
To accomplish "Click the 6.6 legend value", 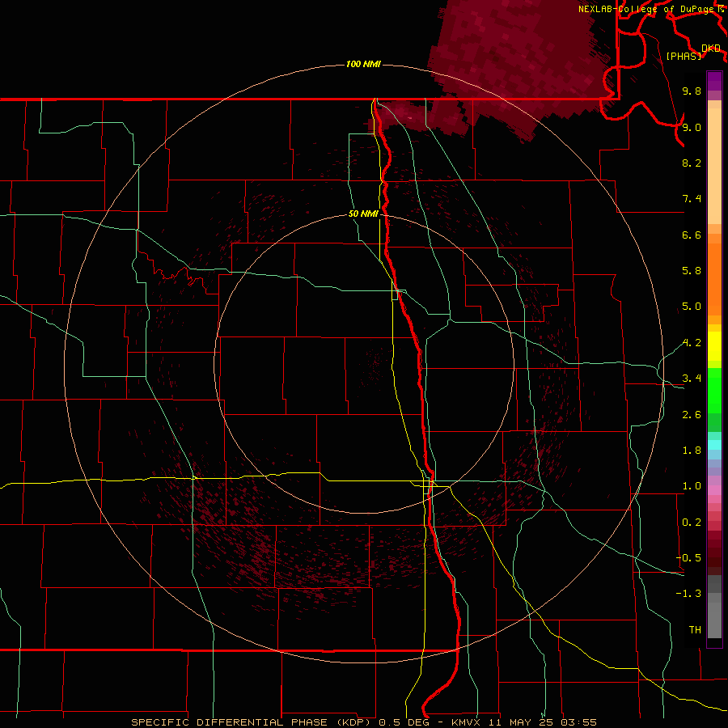I will pos(692,235).
